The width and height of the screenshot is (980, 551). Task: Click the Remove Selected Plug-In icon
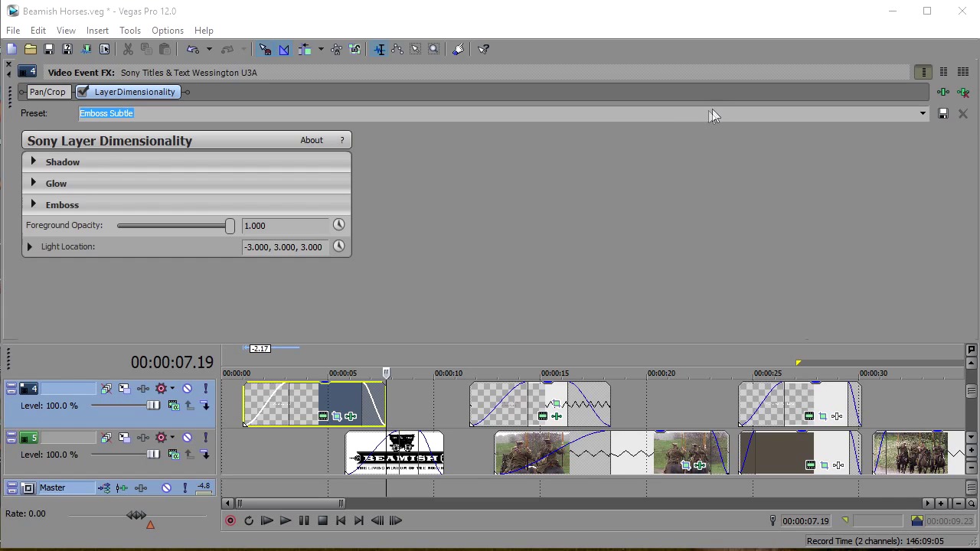pyautogui.click(x=963, y=92)
